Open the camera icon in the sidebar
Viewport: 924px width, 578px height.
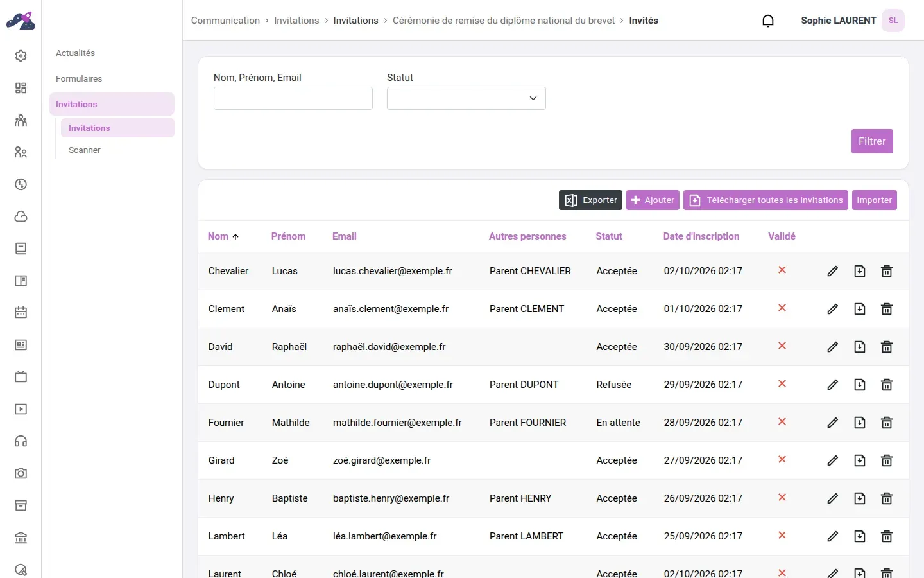(x=21, y=473)
